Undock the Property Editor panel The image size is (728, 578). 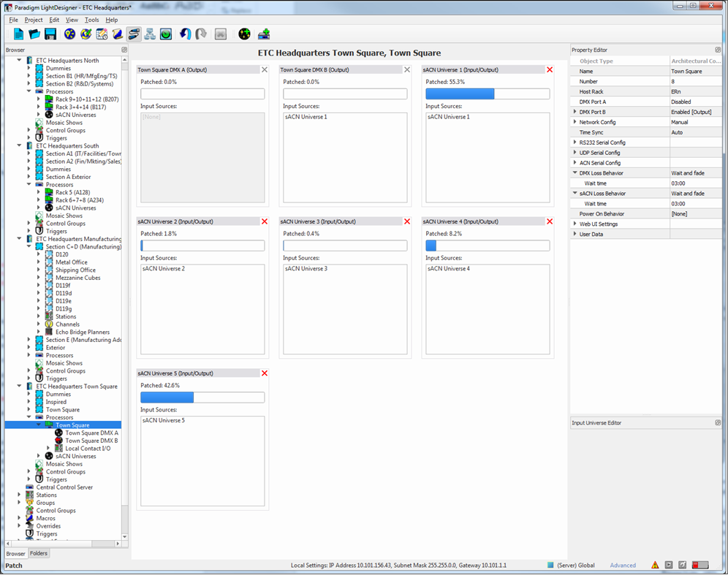[718, 50]
